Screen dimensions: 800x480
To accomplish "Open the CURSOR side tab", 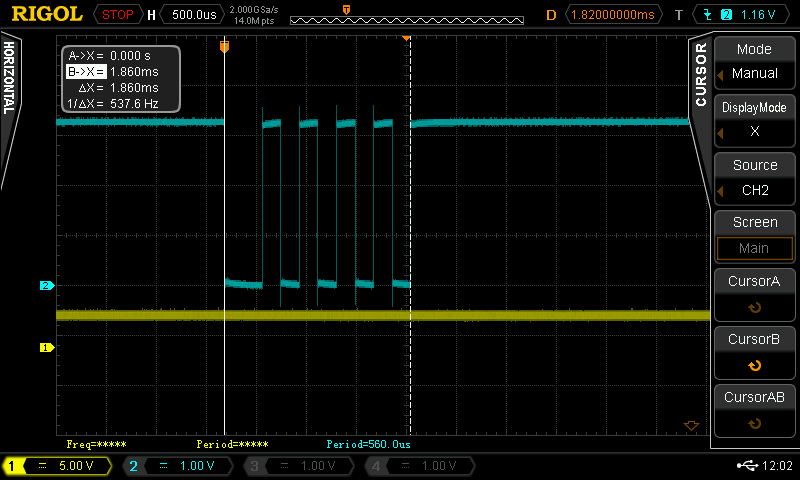I will (x=701, y=74).
